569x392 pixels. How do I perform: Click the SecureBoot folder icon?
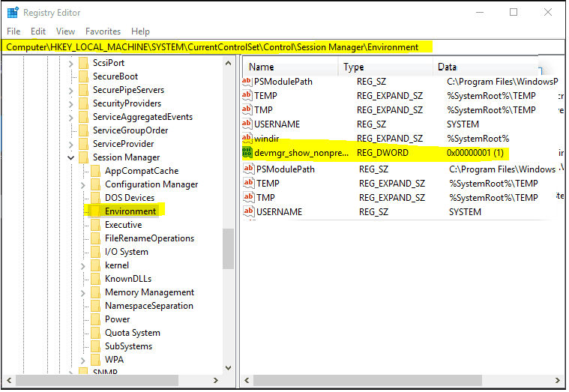(x=83, y=76)
